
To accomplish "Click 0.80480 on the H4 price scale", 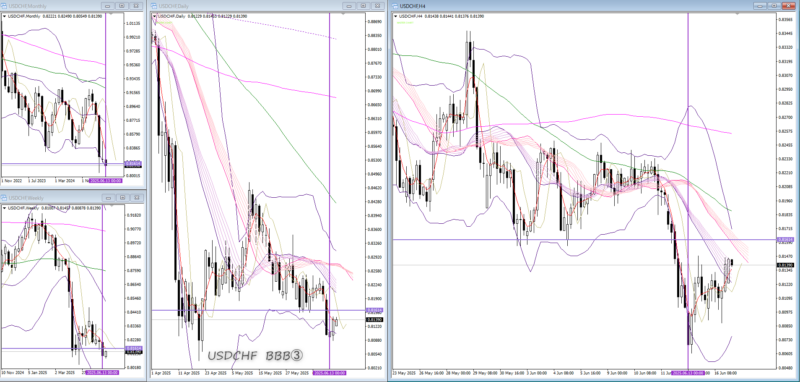I will point(785,367).
